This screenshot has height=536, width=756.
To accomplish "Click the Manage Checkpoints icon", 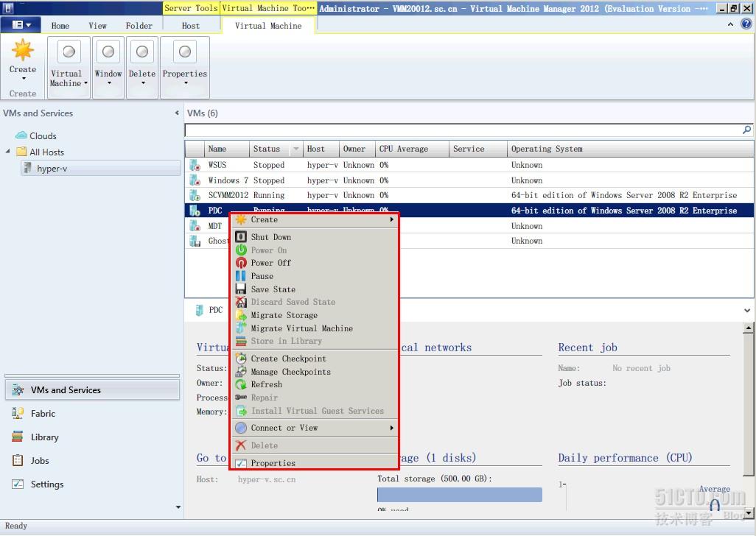I will coord(241,371).
